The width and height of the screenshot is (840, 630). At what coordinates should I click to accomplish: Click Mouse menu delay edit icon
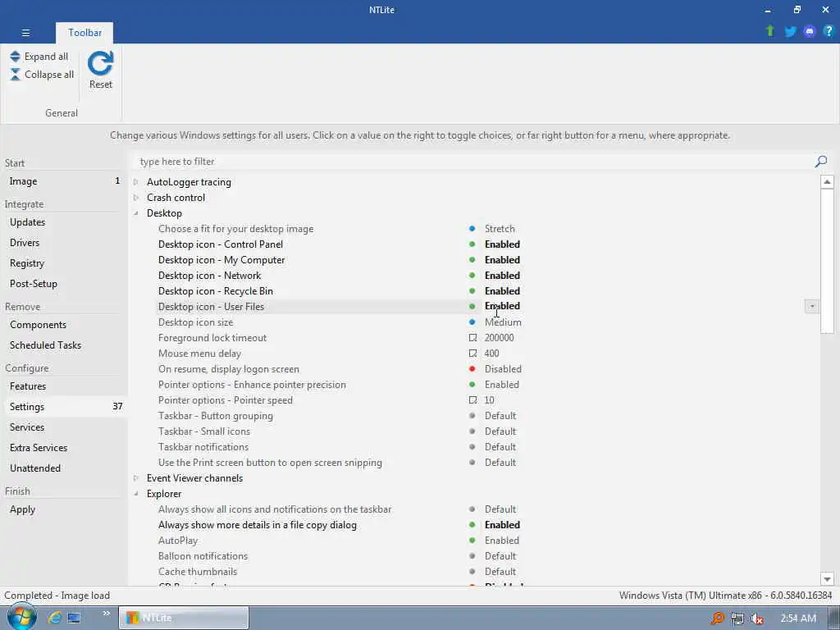pos(472,354)
